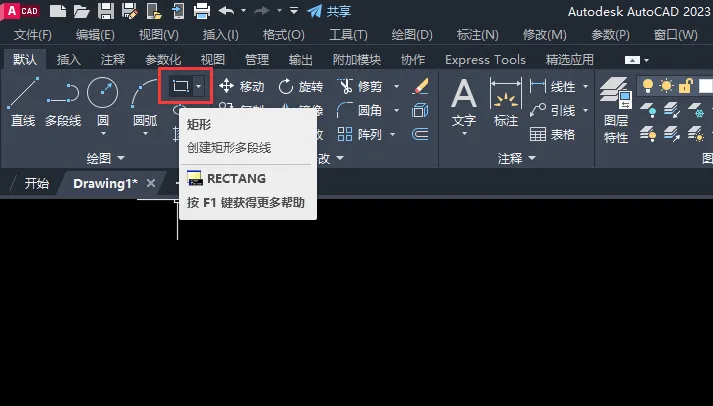
Task: Open from Web & Mobile icon
Action: (154, 11)
